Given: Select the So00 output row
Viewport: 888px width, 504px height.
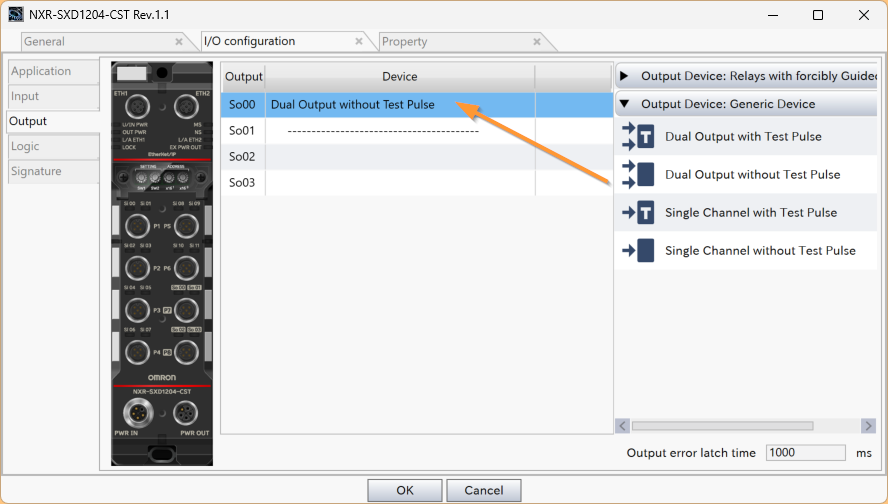Looking at the screenshot, I should [417, 105].
